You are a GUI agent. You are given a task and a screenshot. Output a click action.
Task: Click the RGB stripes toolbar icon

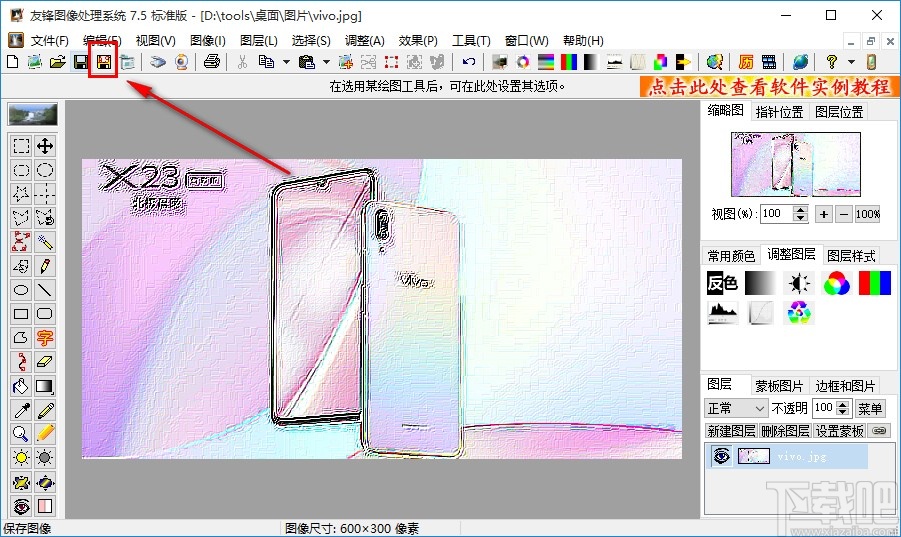(569, 62)
